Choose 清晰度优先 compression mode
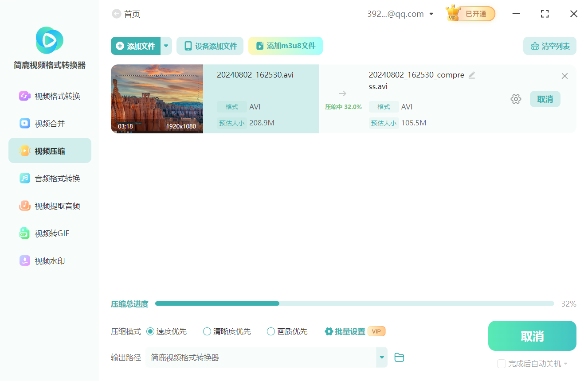588x381 pixels. 207,331
